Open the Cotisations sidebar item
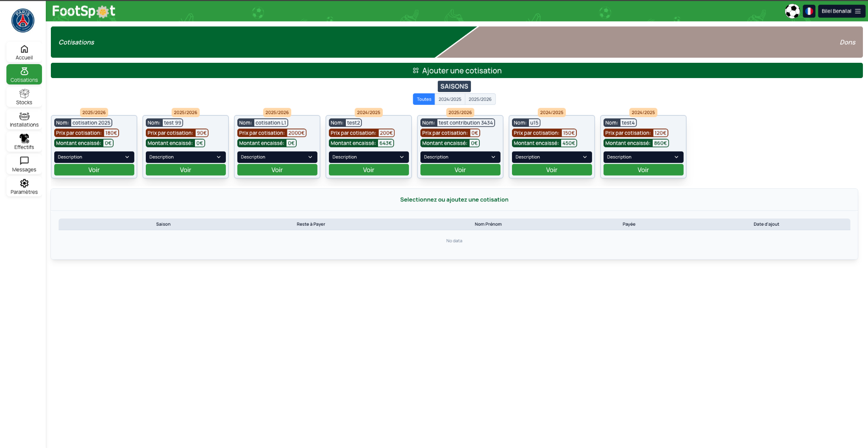 click(24, 75)
